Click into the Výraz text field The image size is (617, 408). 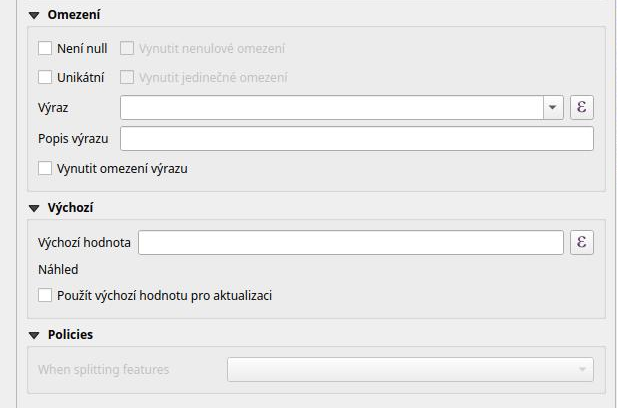(331, 107)
